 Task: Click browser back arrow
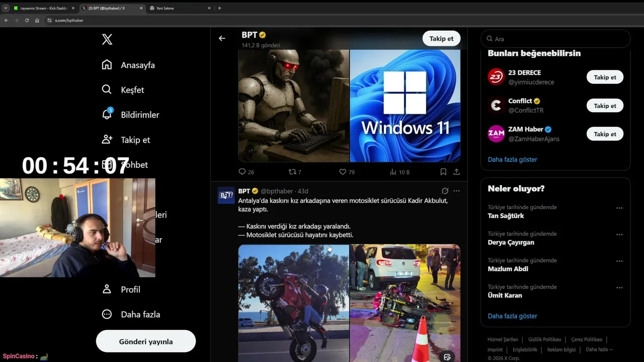pos(6,20)
